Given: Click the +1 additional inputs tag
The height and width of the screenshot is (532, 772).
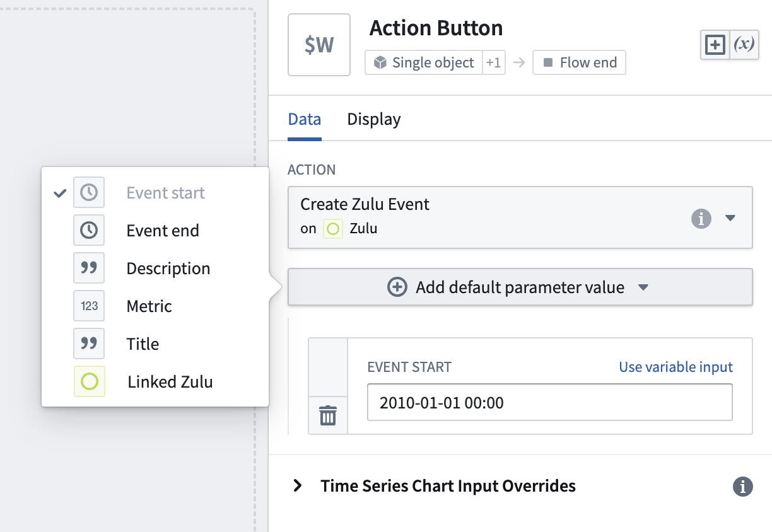Looking at the screenshot, I should 494,63.
